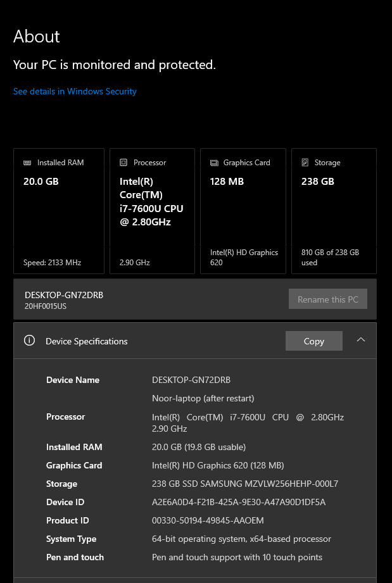Click the info icon beside Device Specifications

(29, 341)
